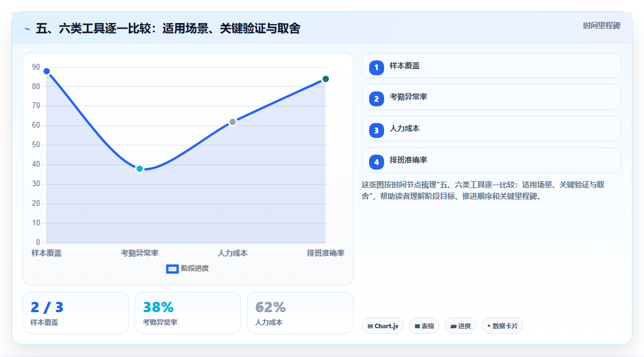Click the y-axis value 50

tap(36, 145)
